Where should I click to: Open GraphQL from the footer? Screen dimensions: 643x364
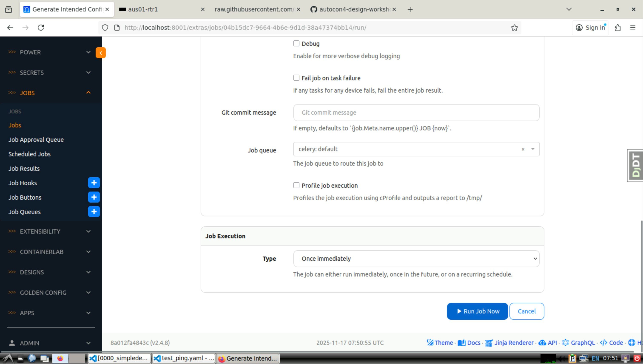tap(578, 343)
